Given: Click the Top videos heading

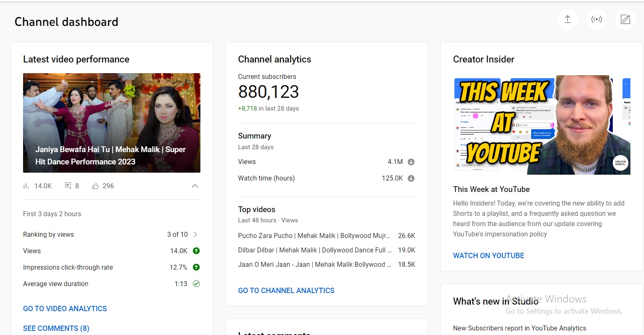Looking at the screenshot, I should pyautogui.click(x=257, y=209).
